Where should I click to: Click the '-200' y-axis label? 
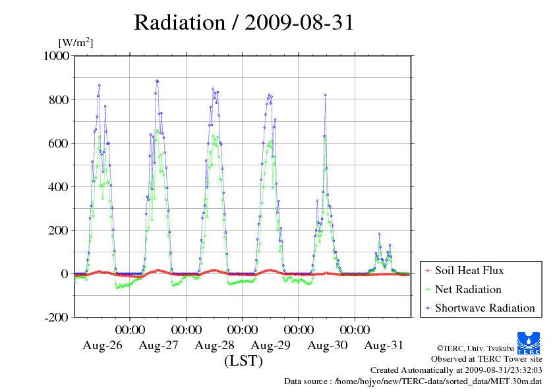(x=57, y=318)
